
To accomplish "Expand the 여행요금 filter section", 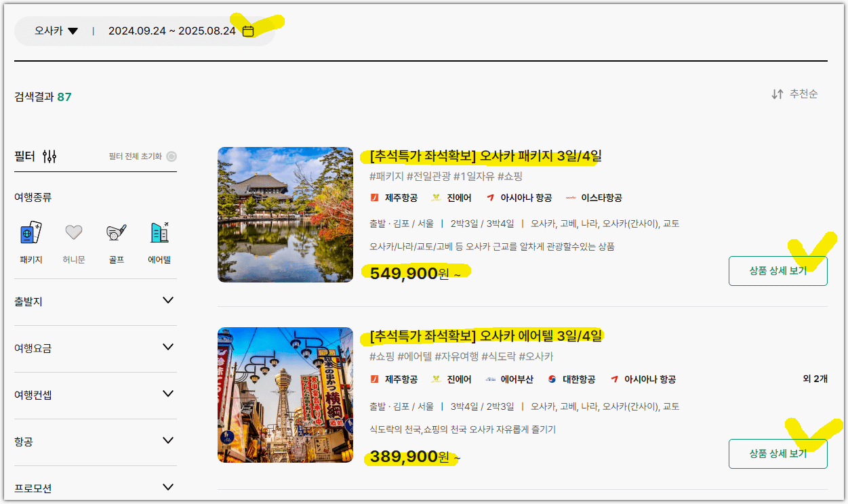I will [x=95, y=347].
